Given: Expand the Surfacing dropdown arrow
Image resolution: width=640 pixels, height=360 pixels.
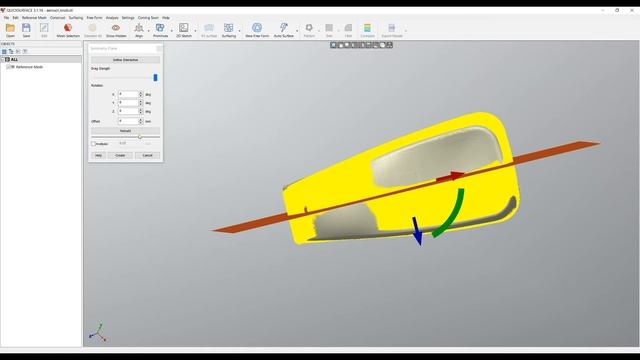Looking at the screenshot, I should coord(240,31).
